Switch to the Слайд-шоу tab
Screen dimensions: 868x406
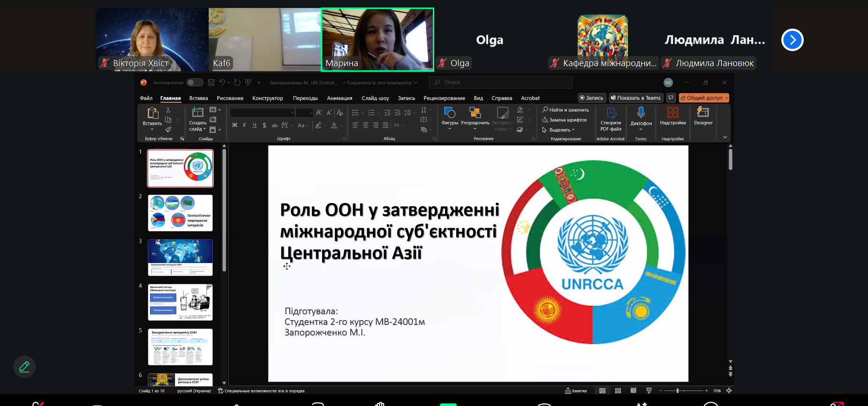(375, 98)
